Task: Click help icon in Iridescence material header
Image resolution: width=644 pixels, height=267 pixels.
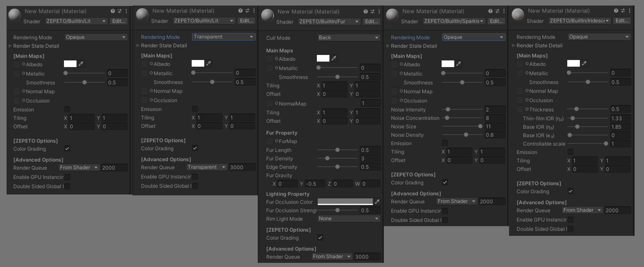Action: point(616,11)
